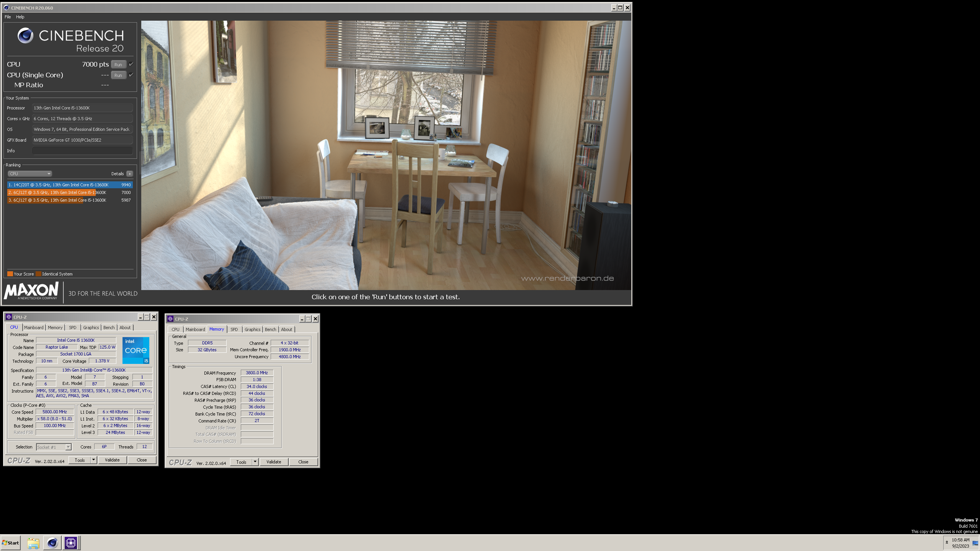Click Close button in right CPU-Z window
Image resolution: width=980 pixels, height=551 pixels.
tap(303, 462)
